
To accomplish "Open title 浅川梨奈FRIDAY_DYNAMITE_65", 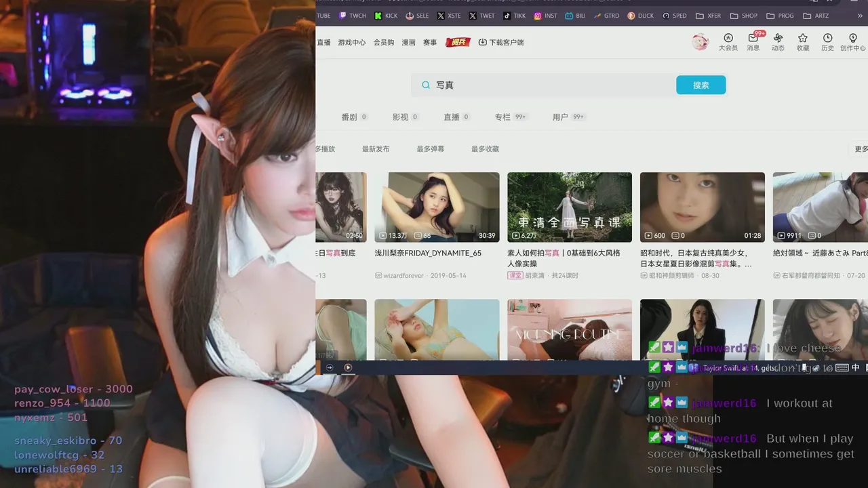I will point(428,253).
